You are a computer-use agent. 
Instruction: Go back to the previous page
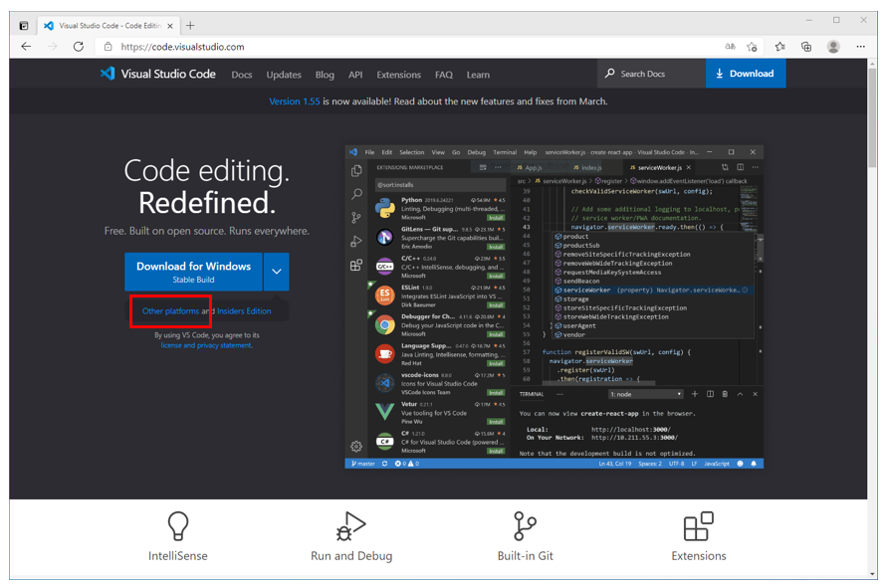(x=26, y=47)
